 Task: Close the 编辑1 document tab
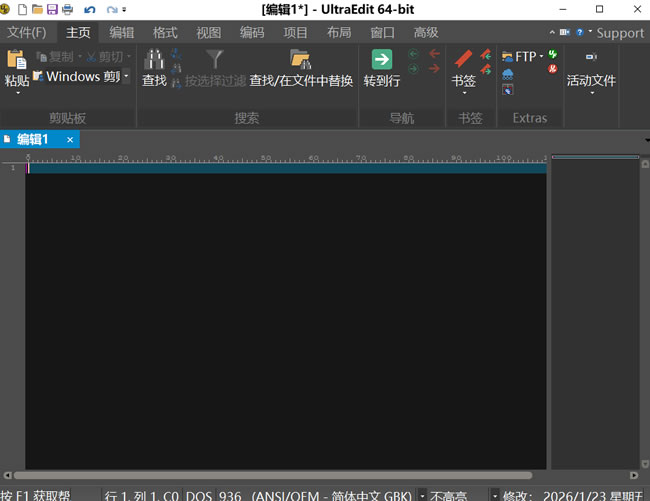point(70,140)
